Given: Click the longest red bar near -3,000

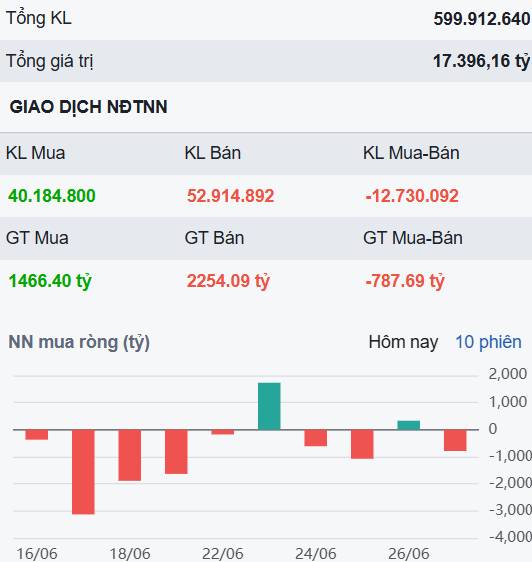Looking at the screenshot, I should click(83, 472).
